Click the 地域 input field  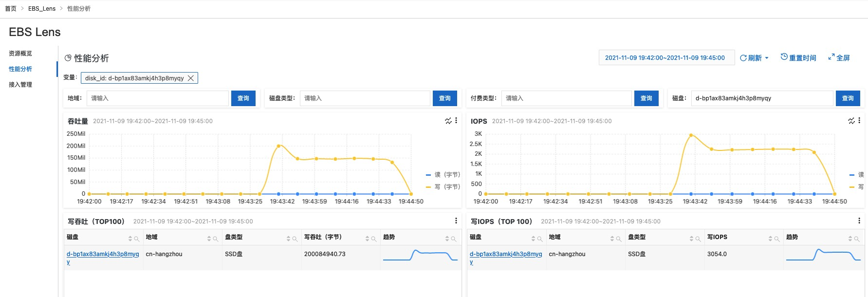point(158,98)
